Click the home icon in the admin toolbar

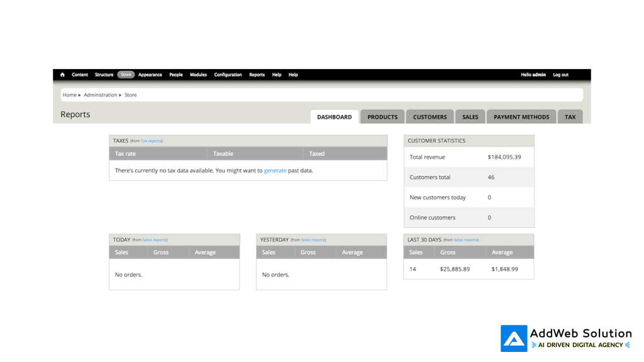coord(62,74)
